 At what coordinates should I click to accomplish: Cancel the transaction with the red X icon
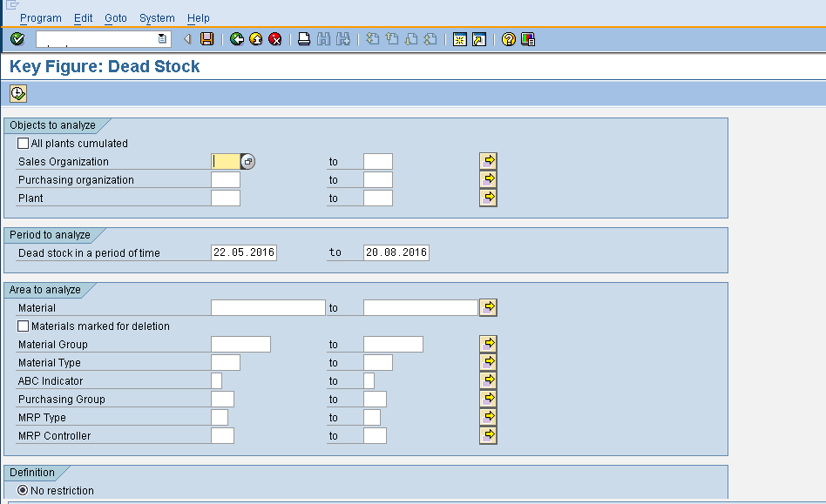point(274,38)
